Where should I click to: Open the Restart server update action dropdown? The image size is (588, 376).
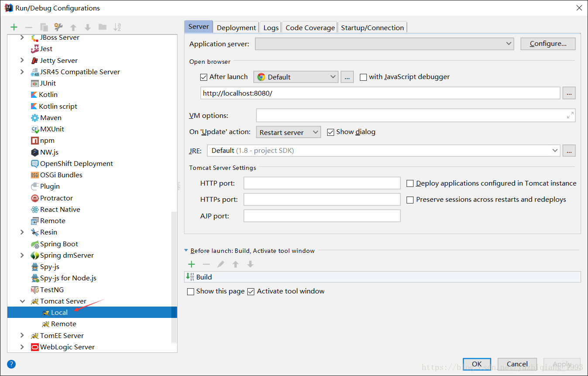[288, 132]
